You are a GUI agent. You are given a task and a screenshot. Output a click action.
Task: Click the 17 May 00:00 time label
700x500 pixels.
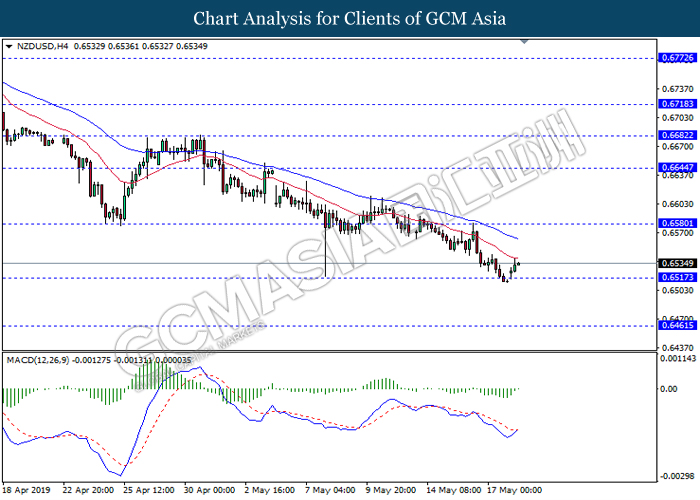(514, 490)
